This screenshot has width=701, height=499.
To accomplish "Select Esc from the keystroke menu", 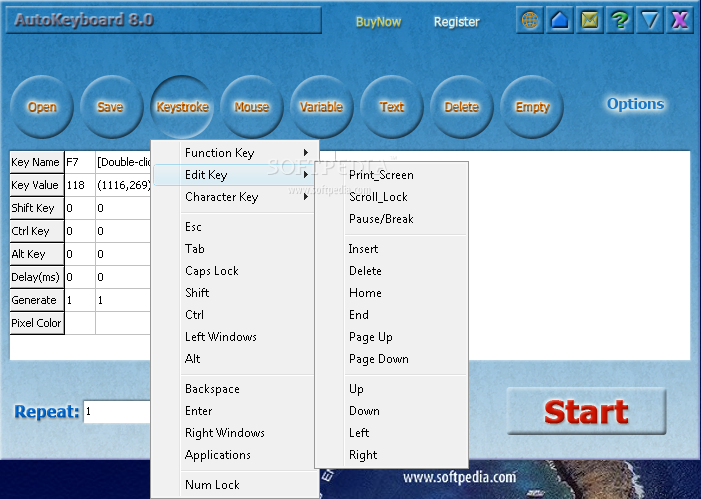I will pos(235,227).
